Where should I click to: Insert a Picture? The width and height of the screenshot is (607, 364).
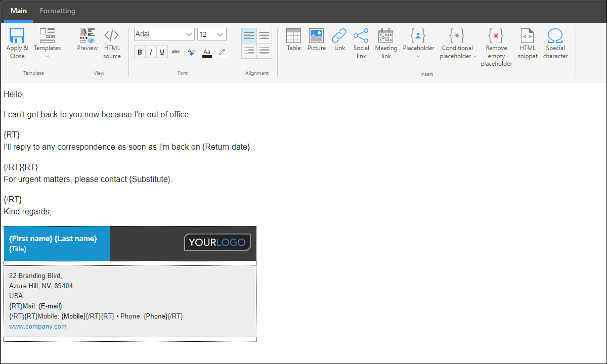[x=317, y=40]
